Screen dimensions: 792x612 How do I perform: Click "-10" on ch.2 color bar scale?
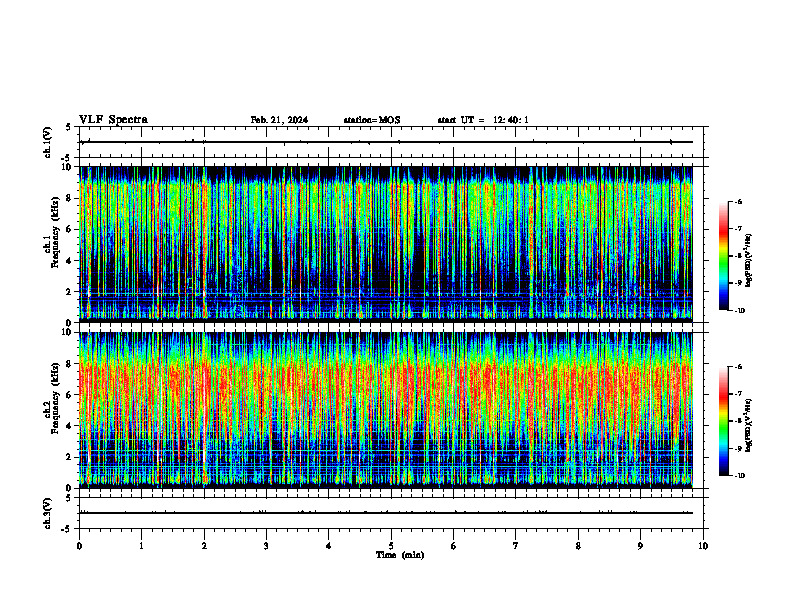click(x=740, y=476)
